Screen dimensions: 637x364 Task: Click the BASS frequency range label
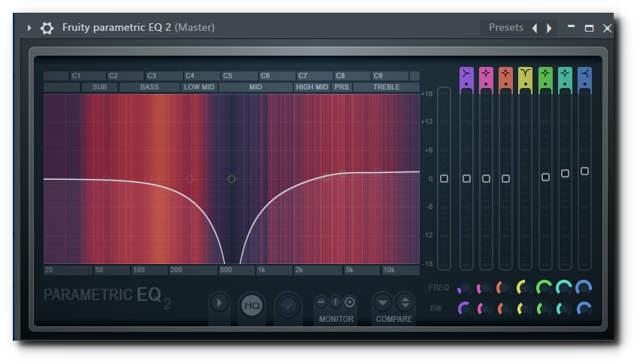(150, 87)
